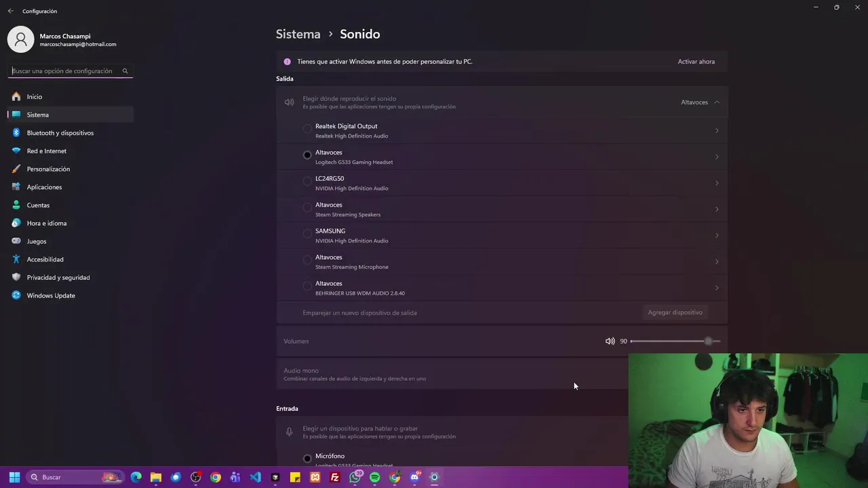Open Windows Start menu
The height and width of the screenshot is (488, 868).
(14, 477)
